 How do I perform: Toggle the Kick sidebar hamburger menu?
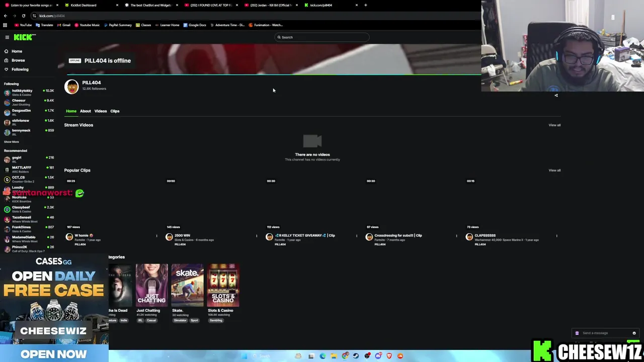tap(7, 37)
